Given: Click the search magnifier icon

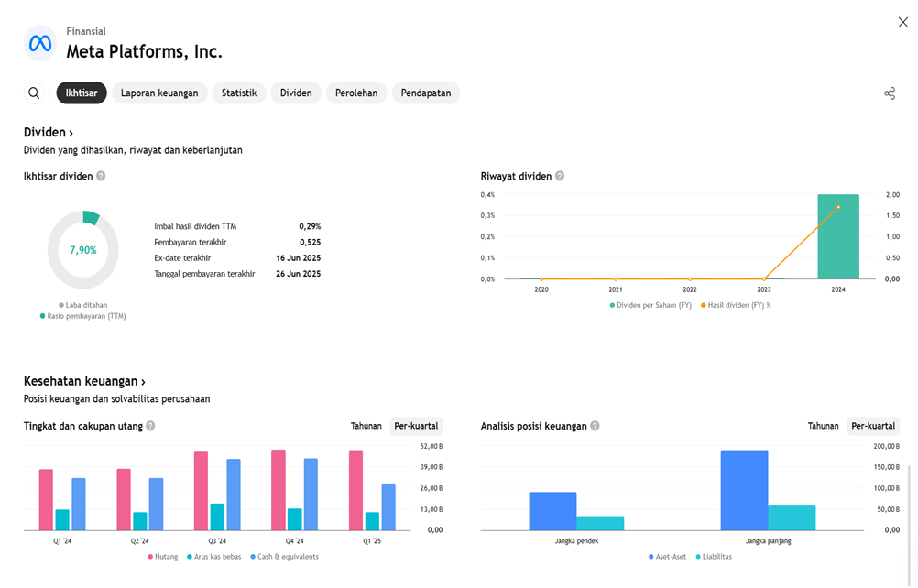Looking at the screenshot, I should pos(34,93).
